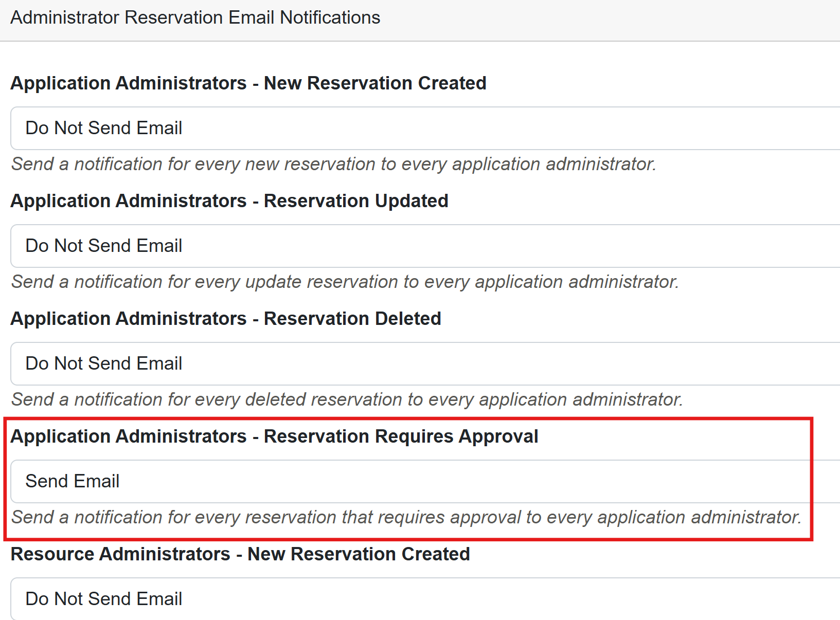The width and height of the screenshot is (840, 620).
Task: Click 'Do Not Send Email' under Application Administrators New Reservation
Action: [104, 128]
